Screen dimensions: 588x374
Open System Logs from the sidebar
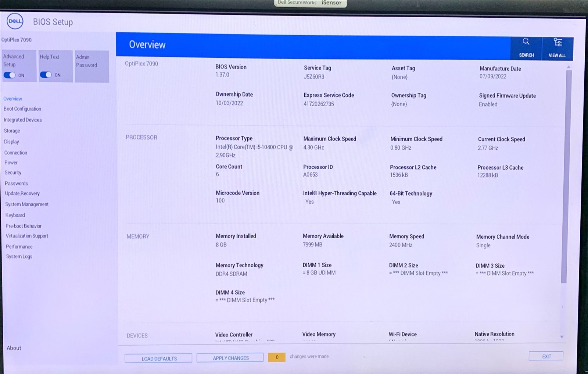[19, 257]
